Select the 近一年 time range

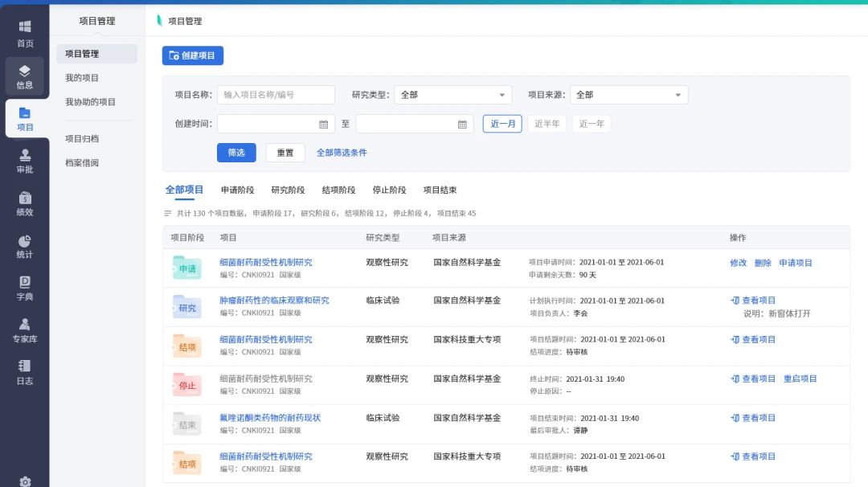pyautogui.click(x=592, y=124)
